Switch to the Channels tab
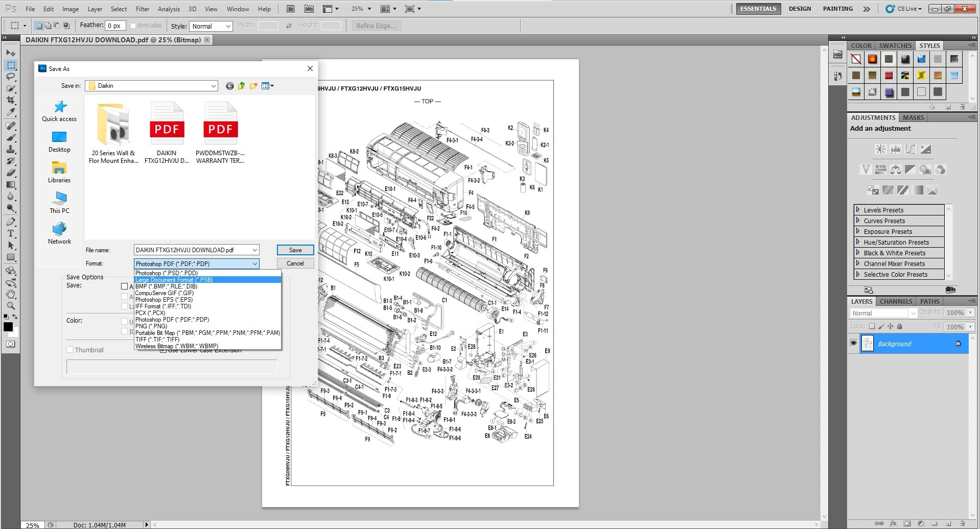This screenshot has width=980, height=529. 896,301
